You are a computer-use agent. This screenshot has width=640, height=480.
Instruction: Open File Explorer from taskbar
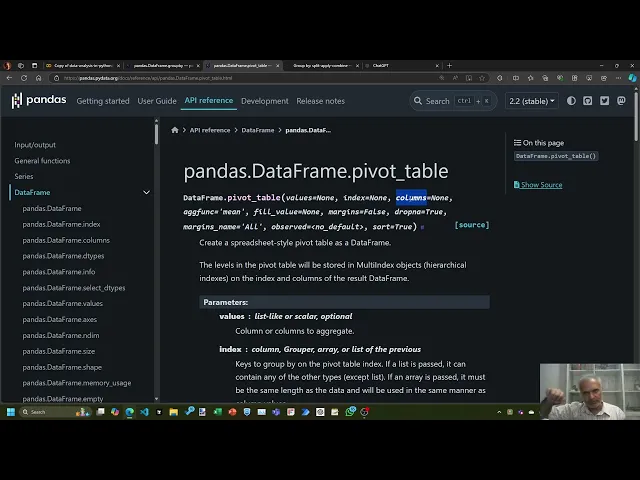coord(173,412)
